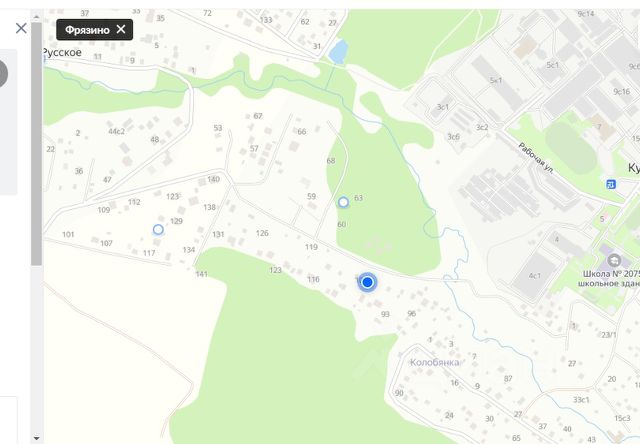Click the scrollbar up arrow
640x444 pixels.
[x=36, y=17]
